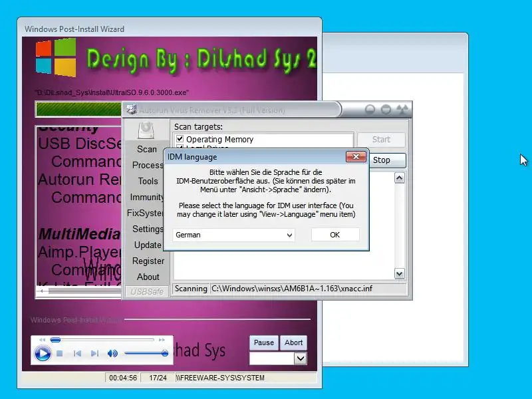
Task: Go to the Update section
Action: [x=148, y=245]
